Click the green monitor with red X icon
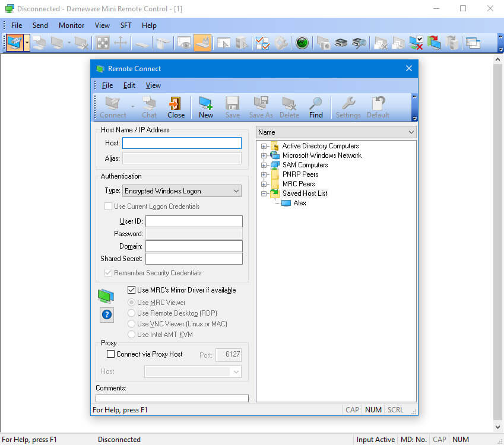The image size is (504, 445). [x=416, y=43]
